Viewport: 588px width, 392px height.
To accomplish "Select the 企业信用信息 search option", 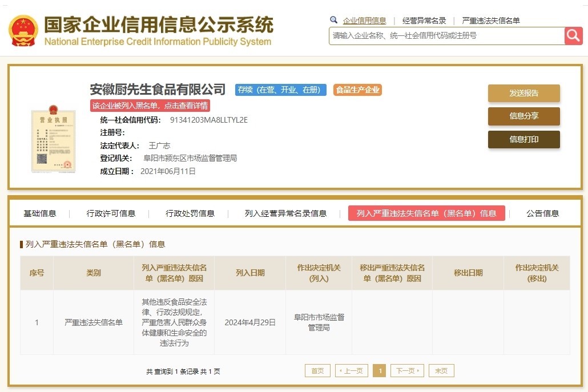I will pyautogui.click(x=364, y=21).
